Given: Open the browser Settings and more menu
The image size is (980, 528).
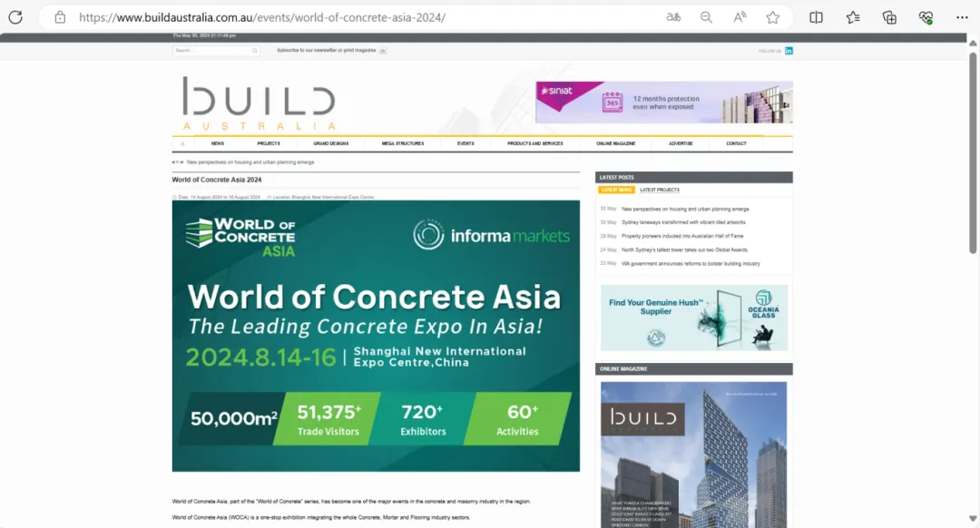Looking at the screenshot, I should [x=963, y=17].
